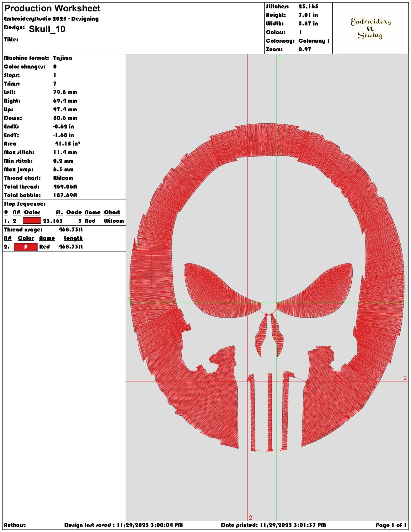Click the Thread usage total 468.73ft
The width and height of the screenshot is (411, 532).
71,230
